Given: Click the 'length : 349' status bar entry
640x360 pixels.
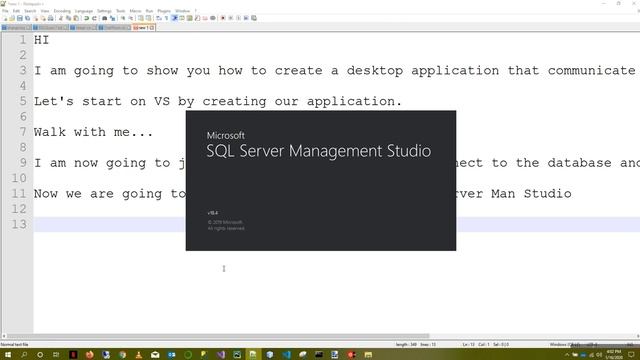Looking at the screenshot, I should tap(406, 344).
